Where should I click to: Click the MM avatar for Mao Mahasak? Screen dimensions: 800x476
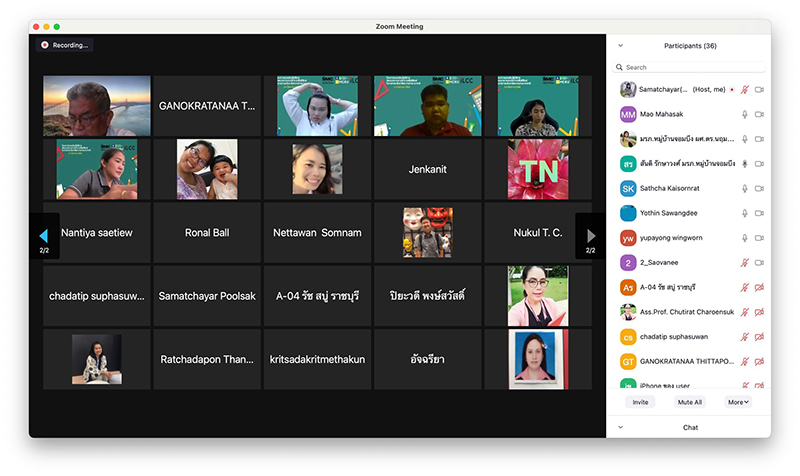coord(628,114)
